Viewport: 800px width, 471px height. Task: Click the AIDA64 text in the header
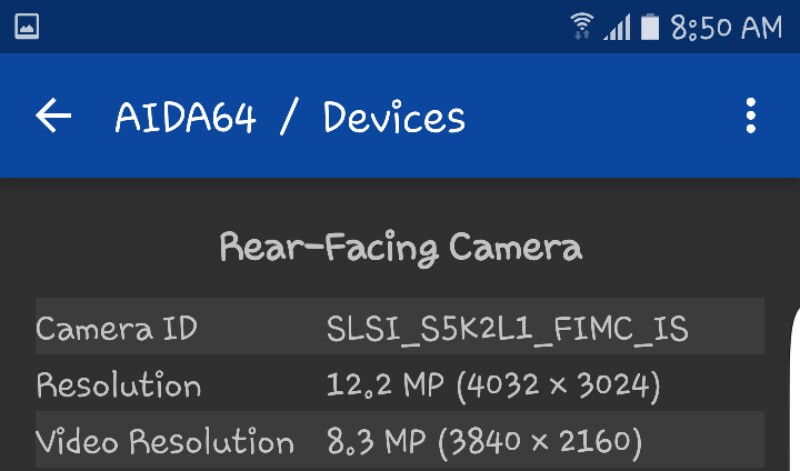(185, 117)
